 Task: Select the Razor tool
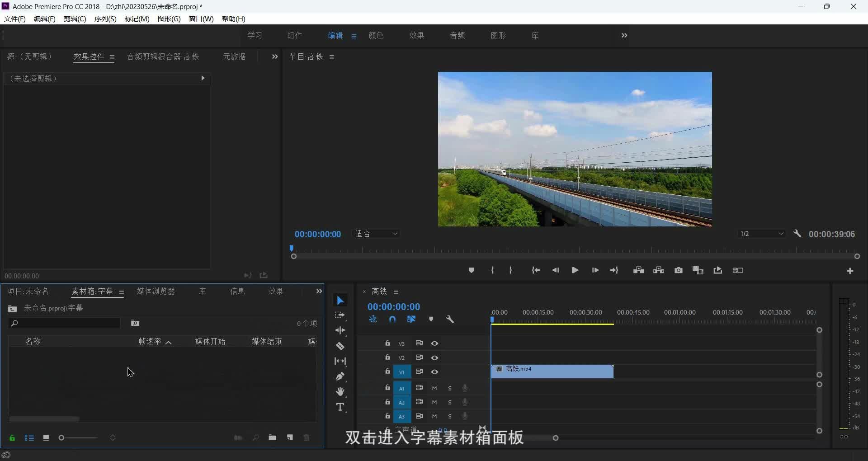[340, 346]
